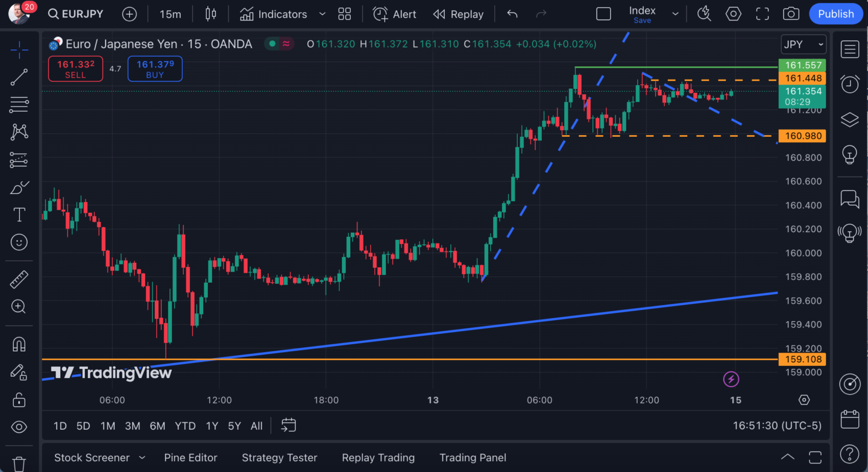Open the watchlist panel in right sidebar
Viewport: 868px width, 472px height.
click(x=850, y=49)
